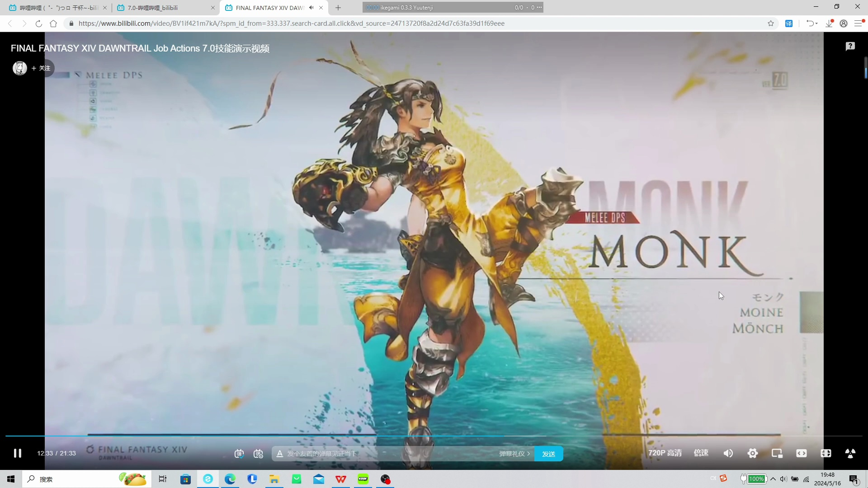
Task: Go forward in browser history
Action: [x=24, y=23]
